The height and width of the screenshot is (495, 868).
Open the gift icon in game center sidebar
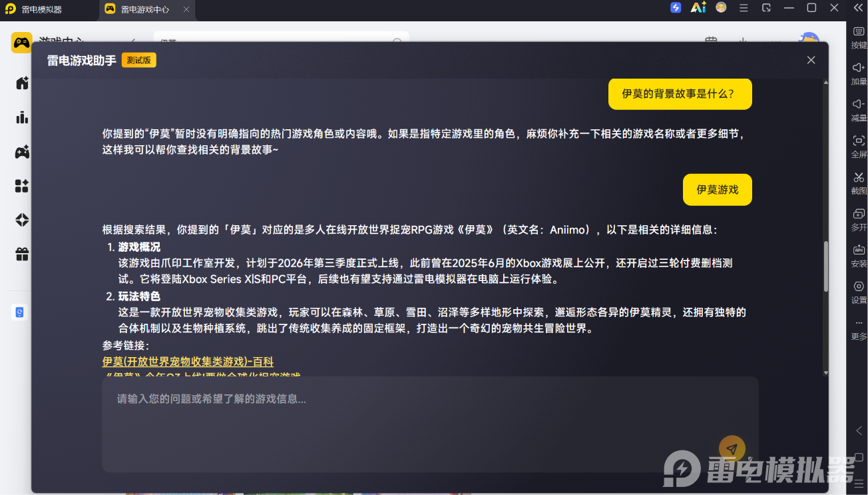(22, 254)
